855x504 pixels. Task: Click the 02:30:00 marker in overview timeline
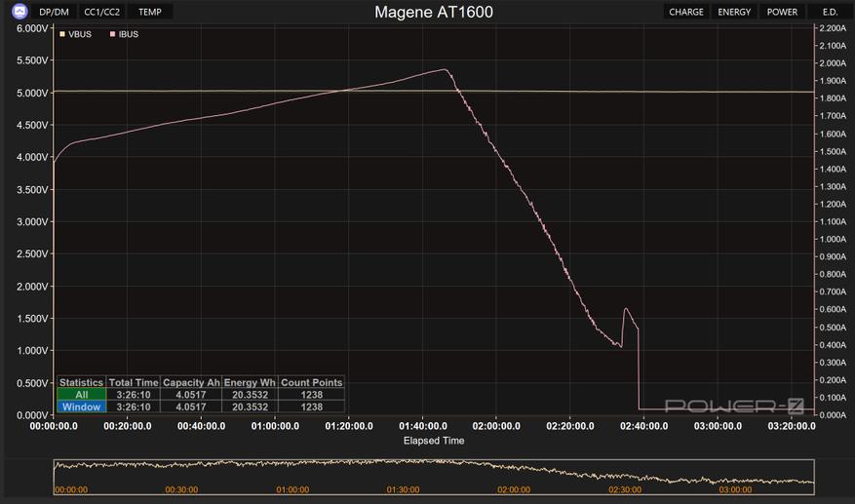pos(625,489)
